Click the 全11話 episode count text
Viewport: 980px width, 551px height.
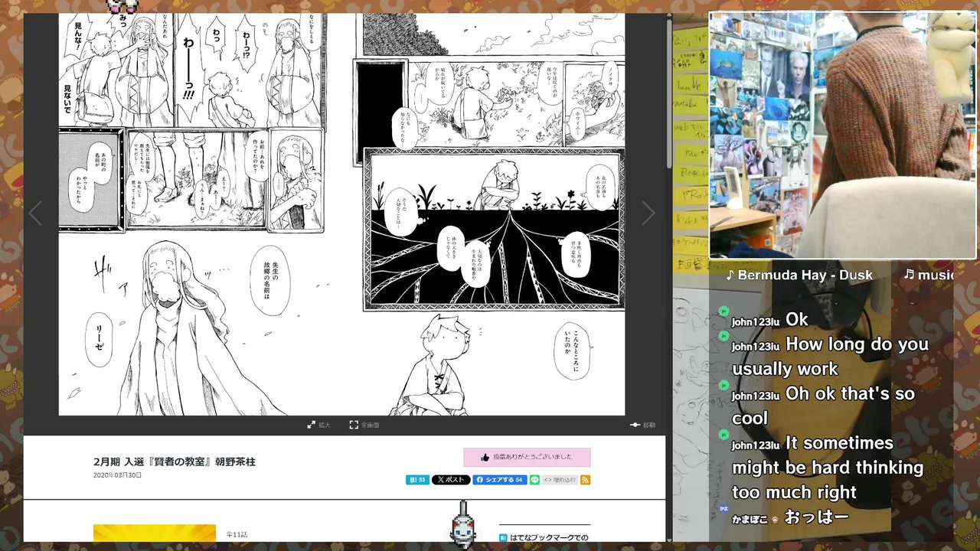pos(237,534)
